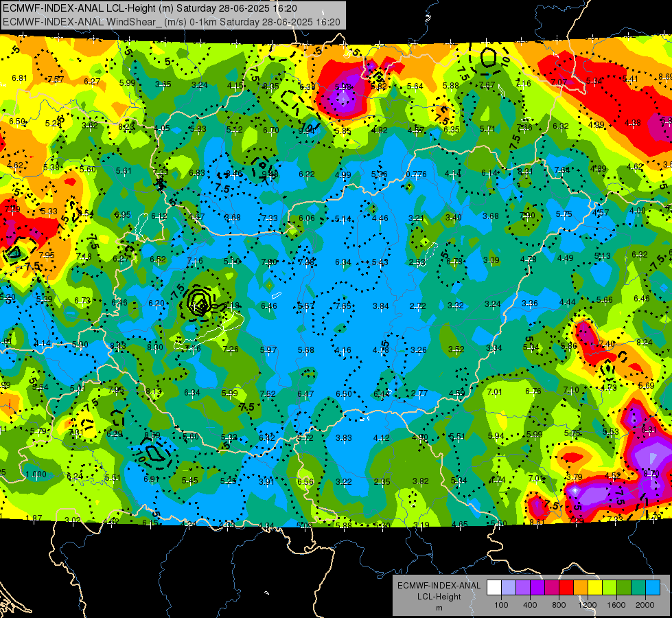Image resolution: width=672 pixels, height=618 pixels.
Task: Click the grid value 7.67
Action: point(487,85)
